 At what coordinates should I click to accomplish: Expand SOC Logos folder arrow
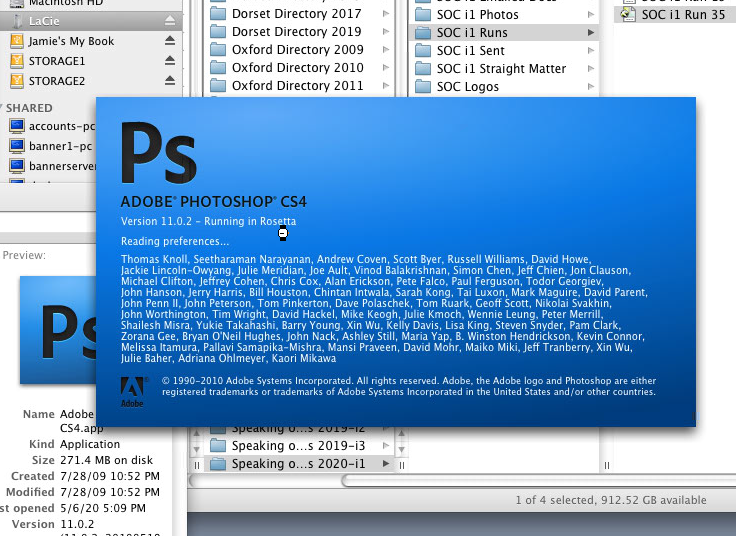(x=591, y=87)
